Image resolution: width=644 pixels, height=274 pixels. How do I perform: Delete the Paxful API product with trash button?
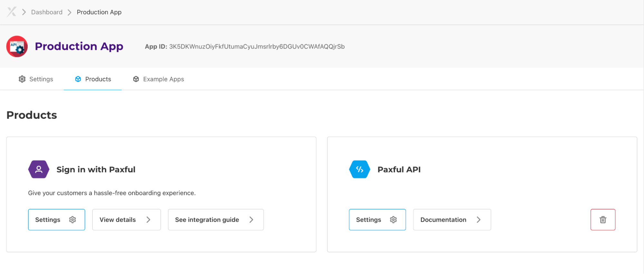point(603,220)
